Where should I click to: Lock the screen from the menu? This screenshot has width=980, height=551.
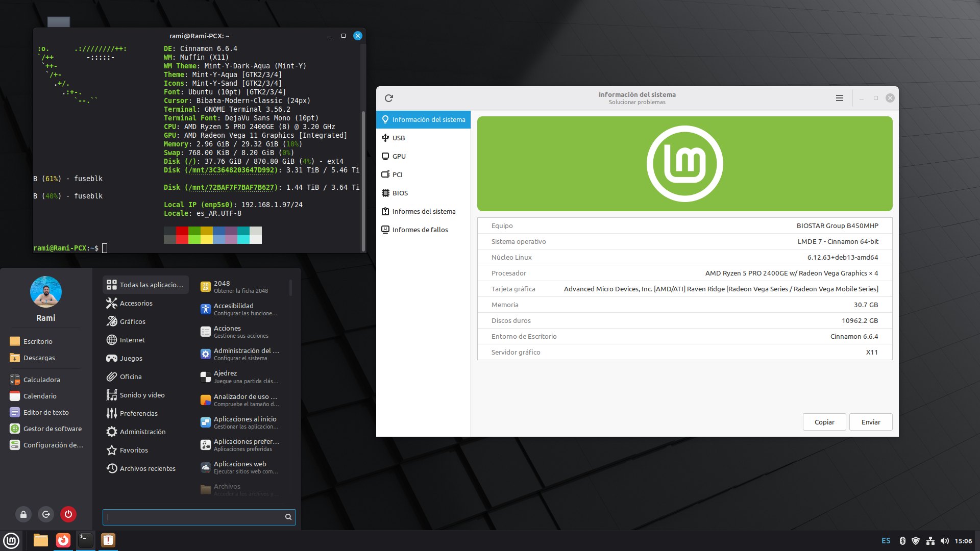23,514
